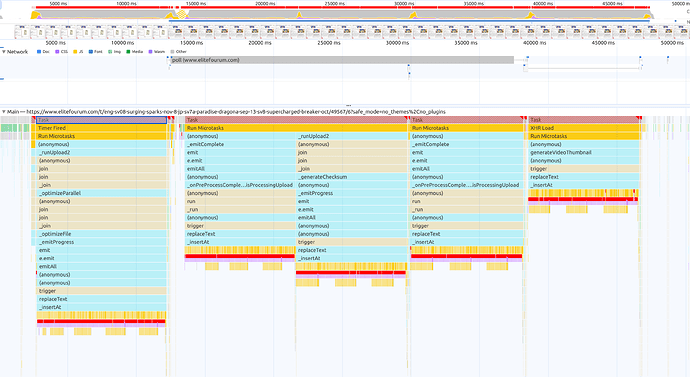Click the Img legend entry

(x=114, y=52)
